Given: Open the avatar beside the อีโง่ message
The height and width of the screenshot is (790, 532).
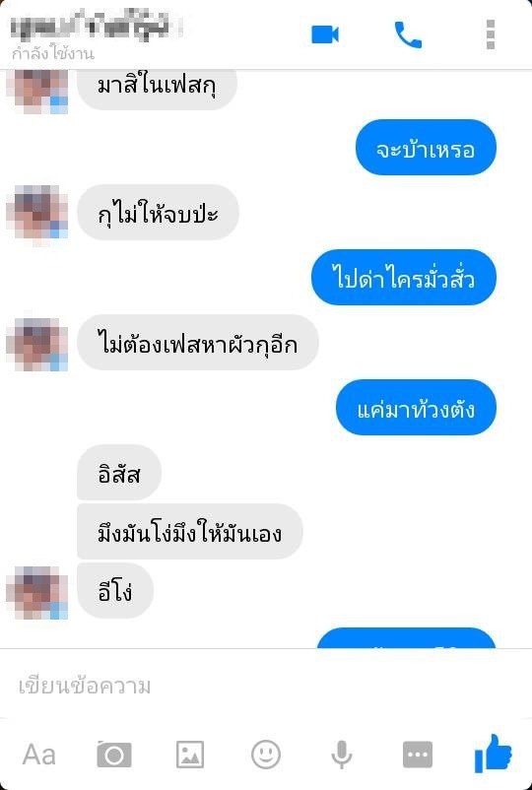Looking at the screenshot, I should [x=37, y=592].
